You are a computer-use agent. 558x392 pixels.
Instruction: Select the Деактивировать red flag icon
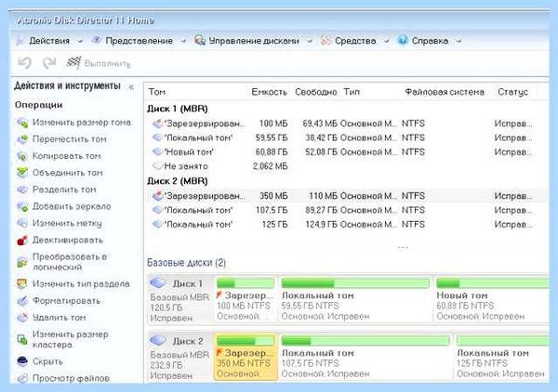(22, 241)
